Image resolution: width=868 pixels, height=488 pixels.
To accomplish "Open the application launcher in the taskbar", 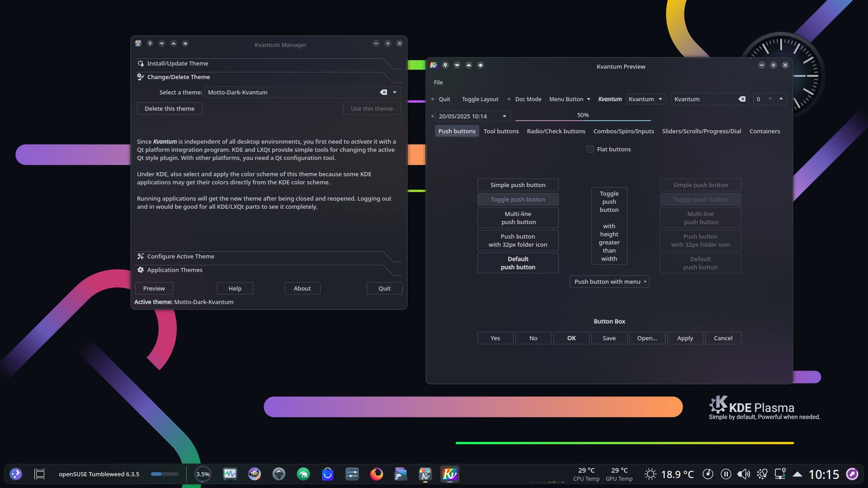I will coord(16,474).
